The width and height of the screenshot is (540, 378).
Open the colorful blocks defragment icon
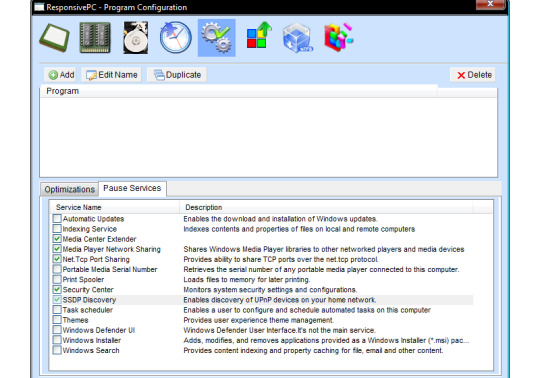click(339, 37)
